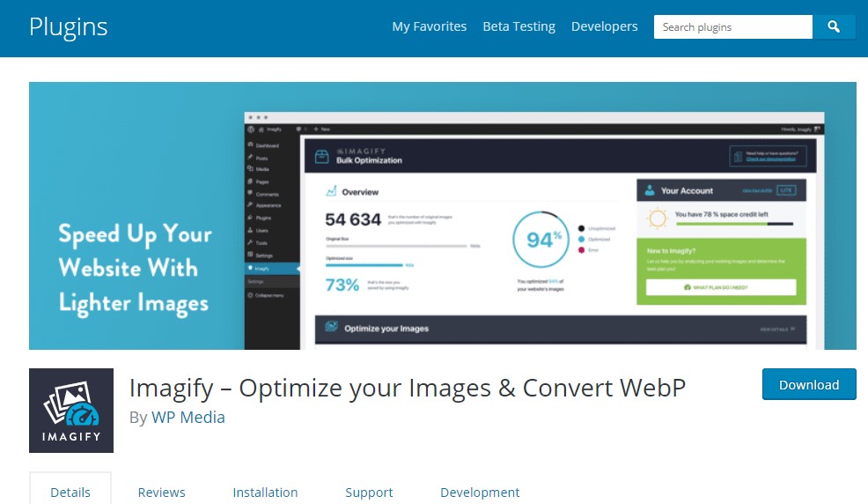Open My Favorites in the header
The image size is (868, 504).
click(429, 26)
